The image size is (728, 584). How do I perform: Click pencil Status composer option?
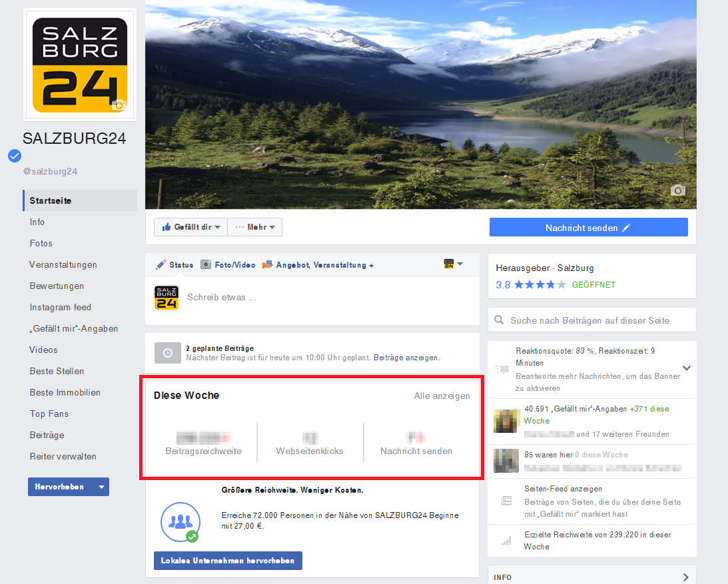point(175,264)
